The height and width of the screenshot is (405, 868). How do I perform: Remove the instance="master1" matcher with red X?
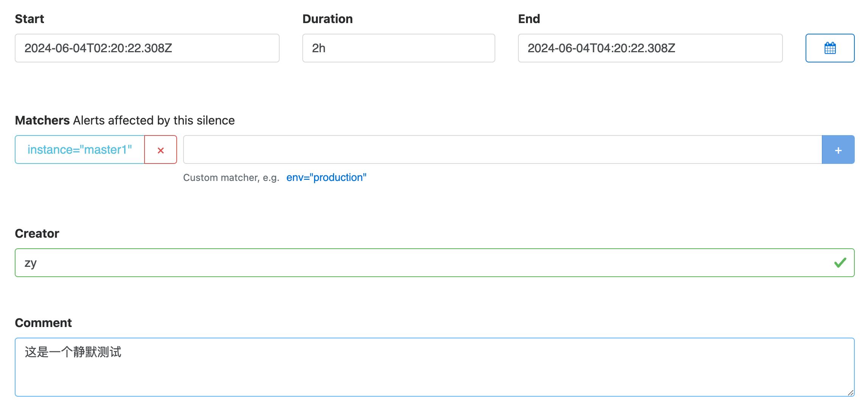coord(160,150)
